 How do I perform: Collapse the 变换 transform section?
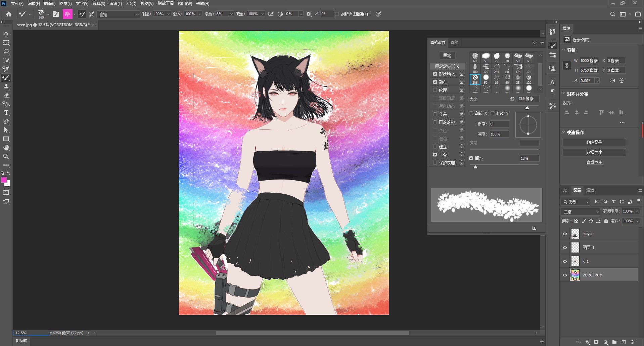click(x=564, y=50)
